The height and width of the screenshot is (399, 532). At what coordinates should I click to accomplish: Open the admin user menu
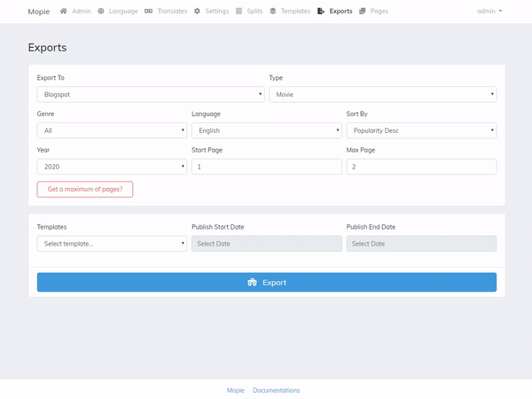coord(489,12)
